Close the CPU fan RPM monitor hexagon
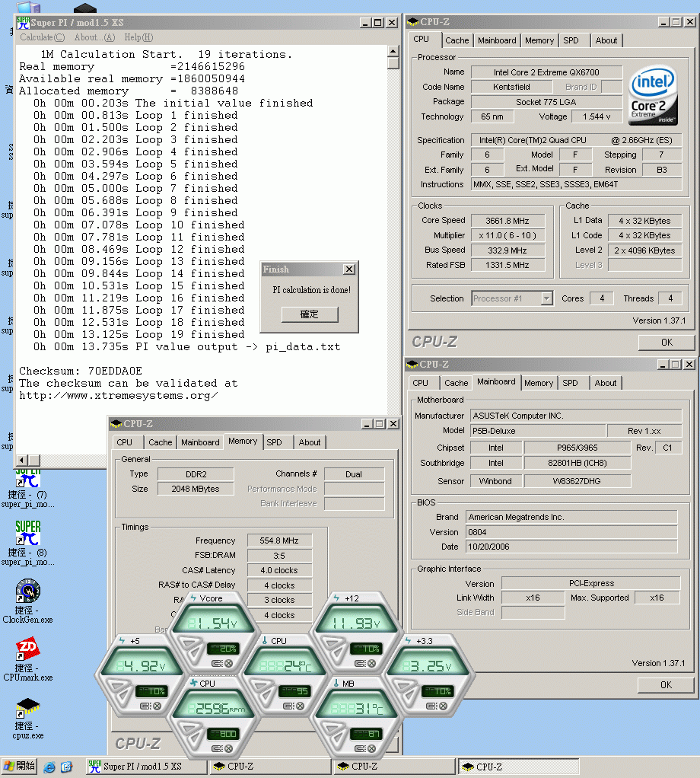This screenshot has height=778, width=700. click(x=228, y=749)
